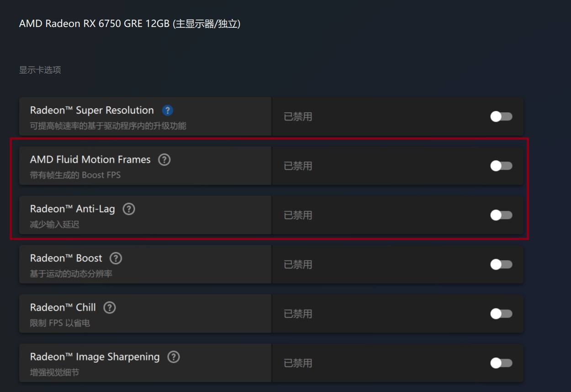Click the AMD Radeon RX 6750 GRE heading

[x=130, y=24]
